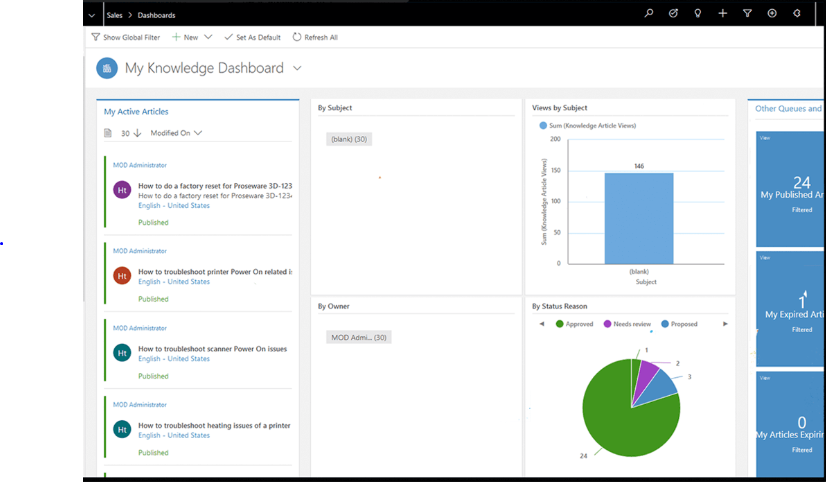This screenshot has width=826, height=482.
Task: Open the lightbulb assistant icon
Action: pos(697,13)
